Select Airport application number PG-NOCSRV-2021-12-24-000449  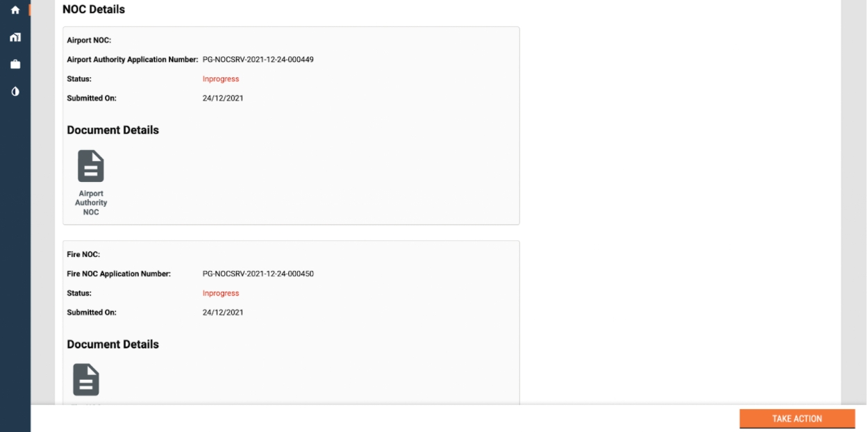258,60
